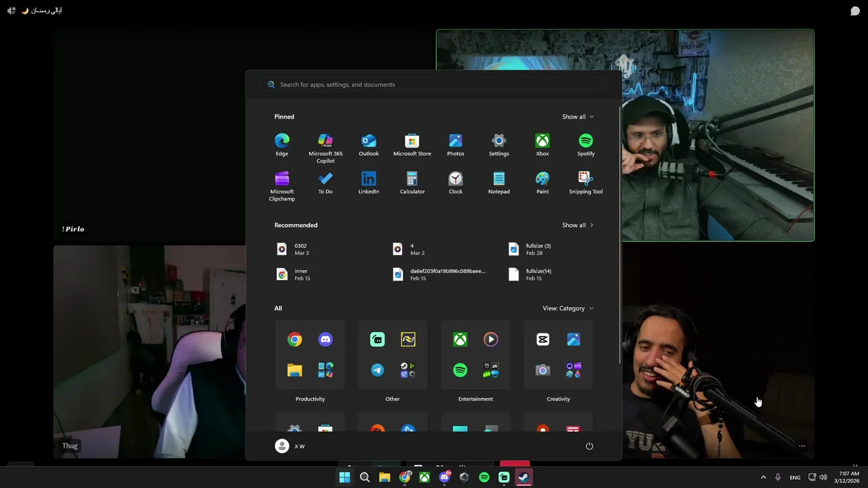The width and height of the screenshot is (868, 488).
Task: Open Media Player in Entertainment category
Action: (x=491, y=340)
